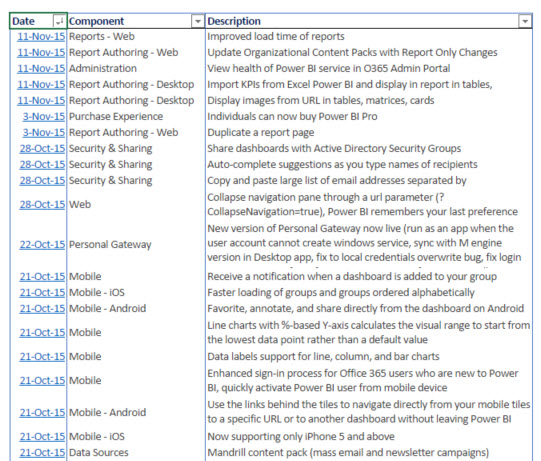Open the 28-Oct-15 link beside Auto-complete suggestions
541x461 pixels.
coord(42,165)
